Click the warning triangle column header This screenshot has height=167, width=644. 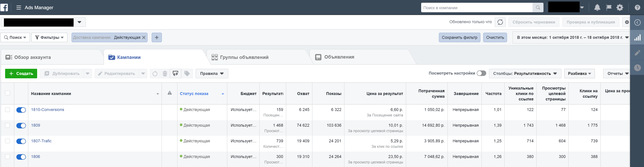click(x=170, y=93)
